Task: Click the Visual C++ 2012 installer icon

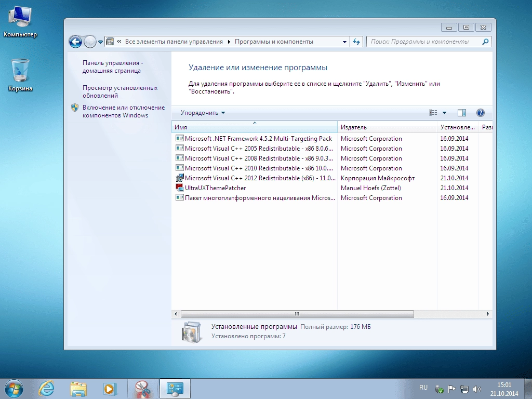Action: (x=179, y=178)
